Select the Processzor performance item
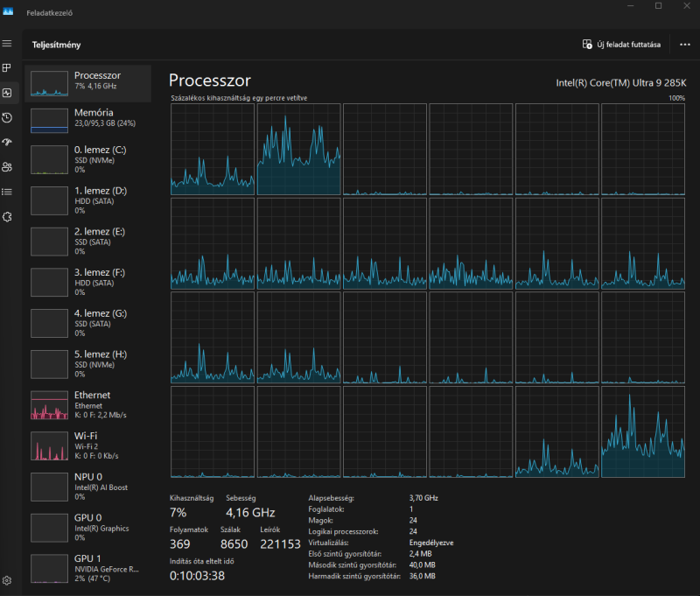 pyautogui.click(x=88, y=83)
